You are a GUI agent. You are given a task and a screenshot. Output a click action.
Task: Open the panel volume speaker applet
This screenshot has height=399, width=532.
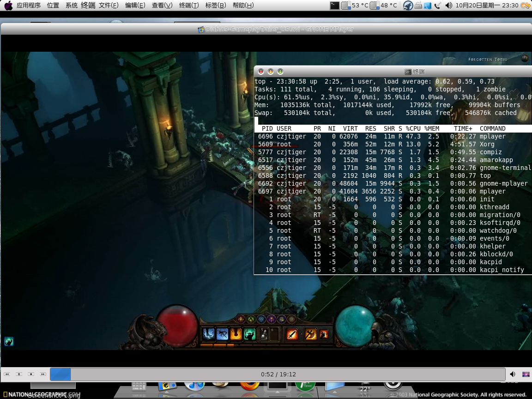(x=448, y=6)
